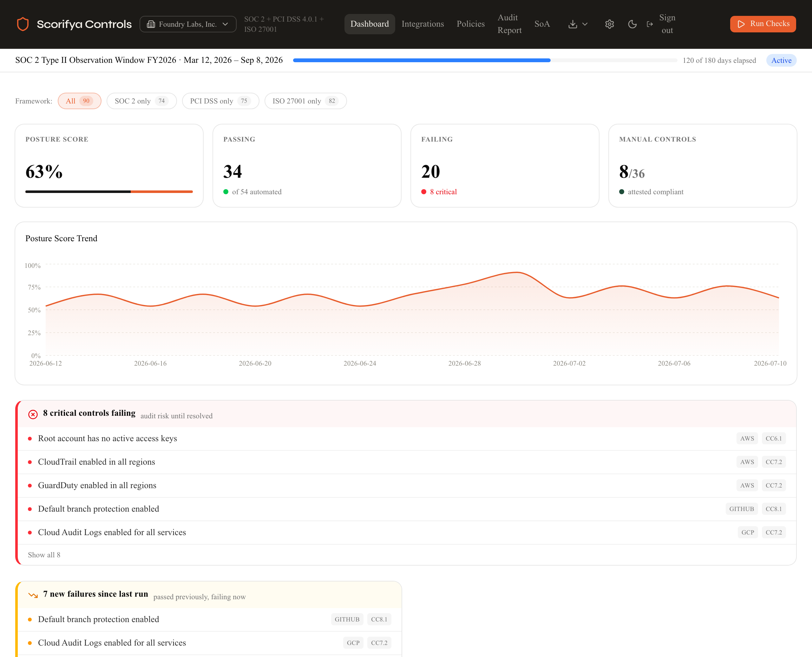Filter by SOC 2 only
Image resolution: width=812 pixels, height=657 pixels.
[141, 101]
